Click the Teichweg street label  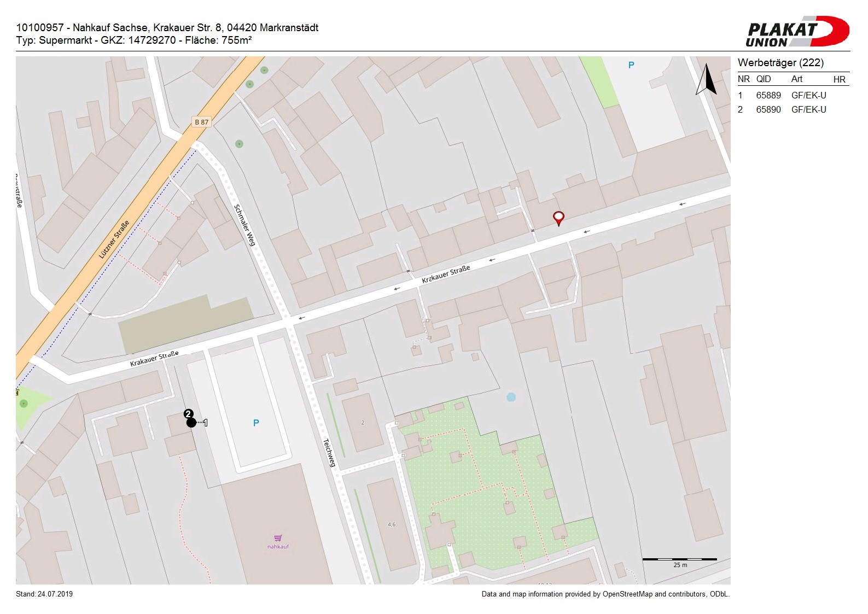click(329, 453)
